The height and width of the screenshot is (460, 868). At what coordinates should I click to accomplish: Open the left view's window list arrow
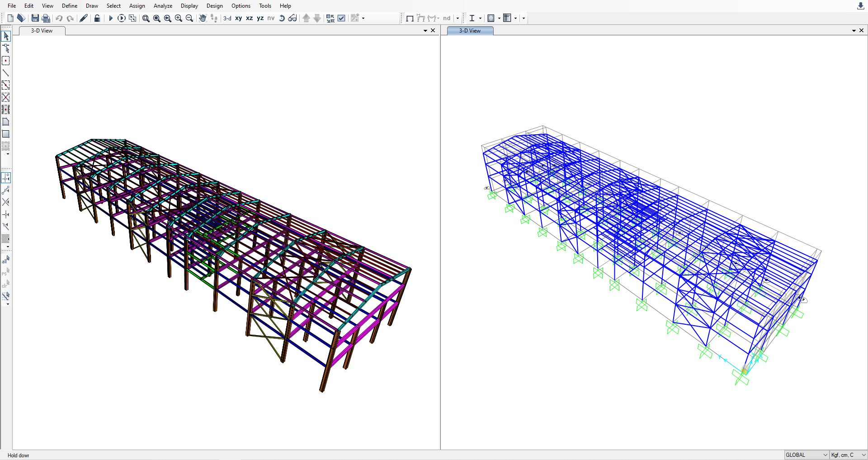click(425, 31)
